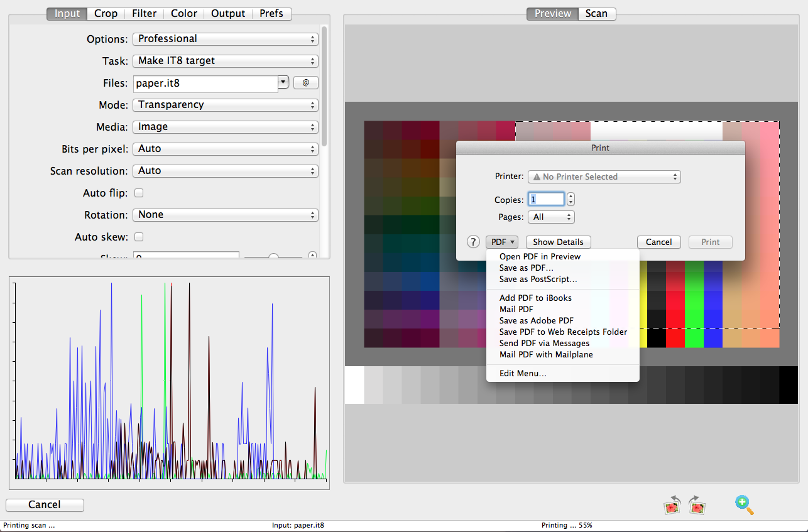
Task: Select the Preview view tab
Action: coord(553,13)
